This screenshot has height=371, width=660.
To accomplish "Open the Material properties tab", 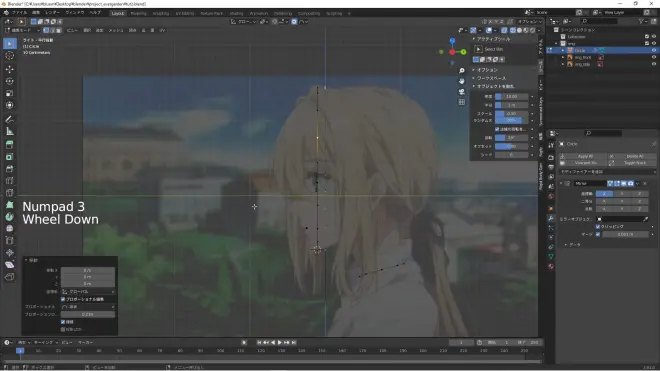I will pos(551,267).
